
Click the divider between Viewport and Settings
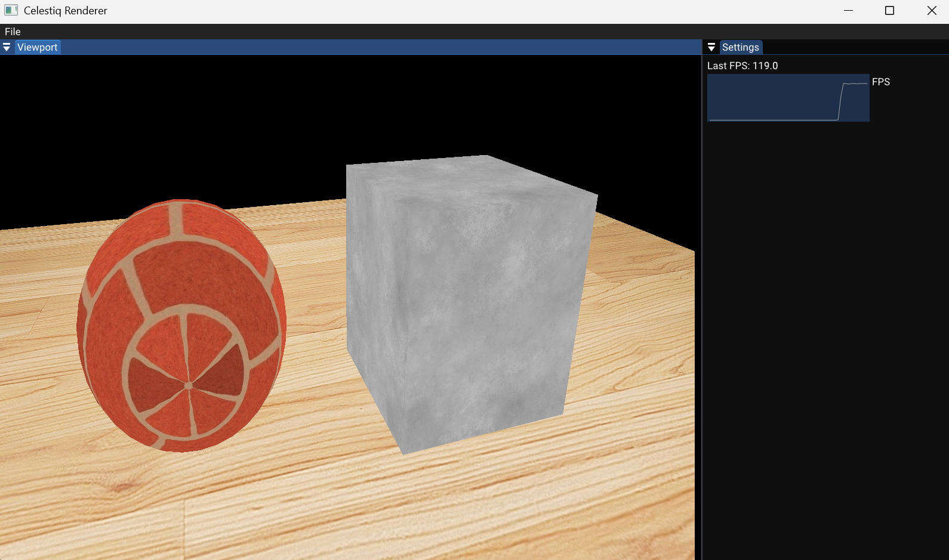point(702,298)
